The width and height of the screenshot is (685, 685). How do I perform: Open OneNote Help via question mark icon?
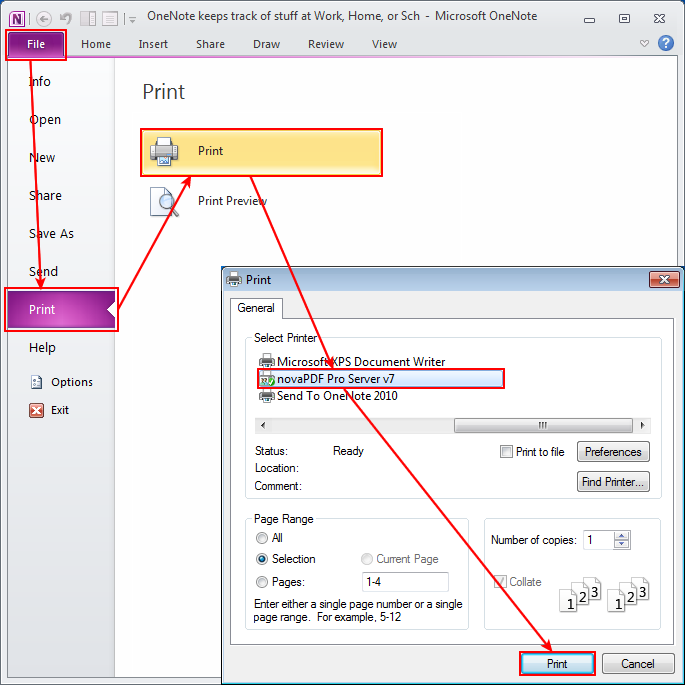tap(665, 43)
